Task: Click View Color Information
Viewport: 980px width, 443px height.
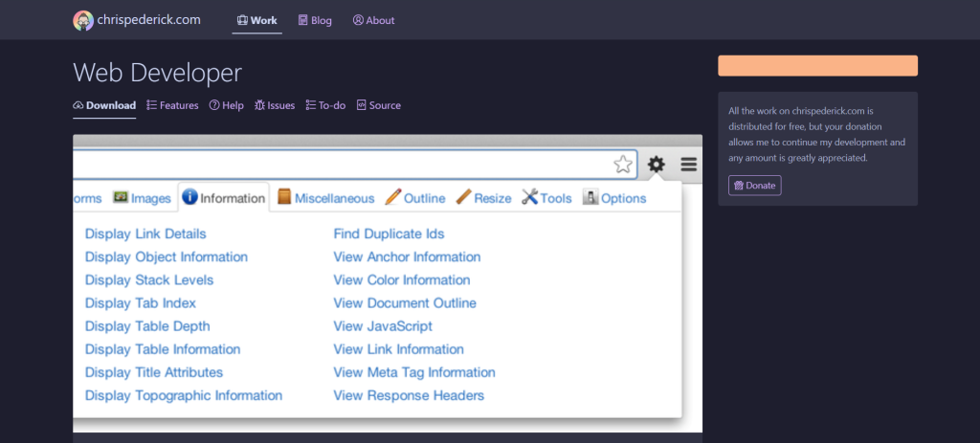Action: coord(402,280)
